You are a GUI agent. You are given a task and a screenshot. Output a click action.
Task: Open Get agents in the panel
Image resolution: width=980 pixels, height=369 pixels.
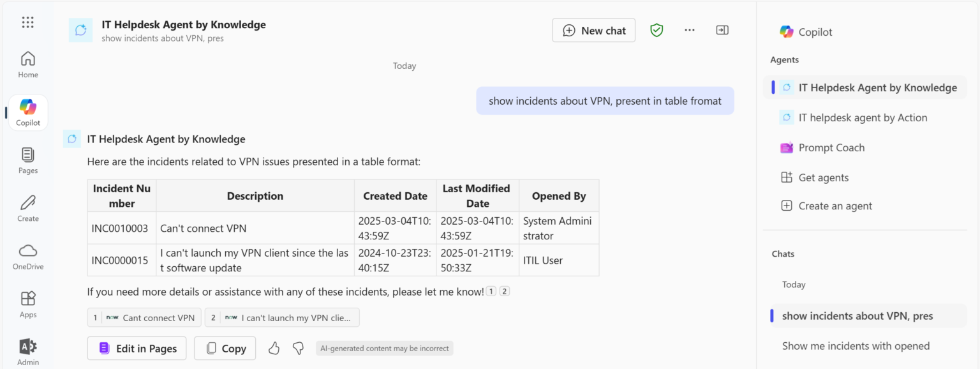point(823,177)
